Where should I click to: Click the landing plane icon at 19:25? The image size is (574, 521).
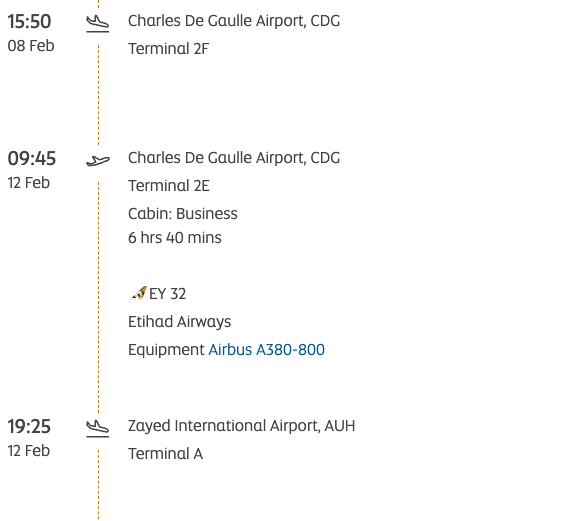point(98,429)
